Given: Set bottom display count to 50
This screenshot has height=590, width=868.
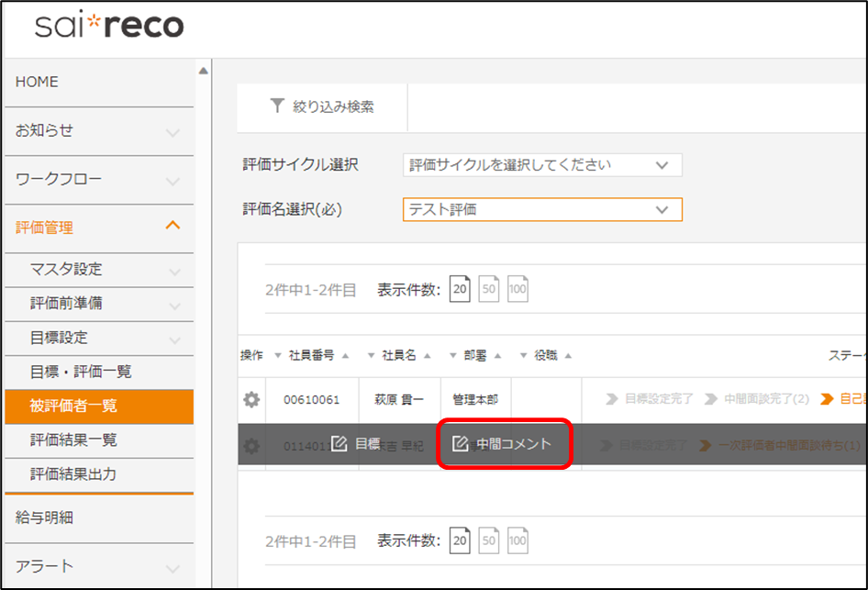Looking at the screenshot, I should click(x=489, y=541).
